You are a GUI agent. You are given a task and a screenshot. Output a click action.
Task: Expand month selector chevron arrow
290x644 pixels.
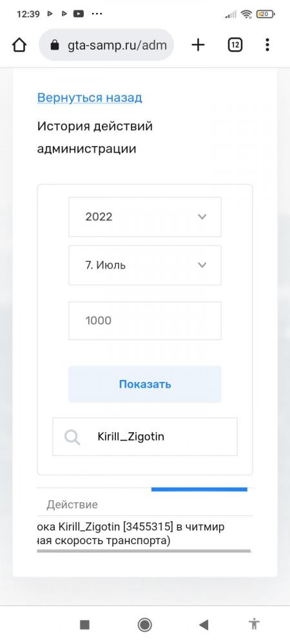202,265
